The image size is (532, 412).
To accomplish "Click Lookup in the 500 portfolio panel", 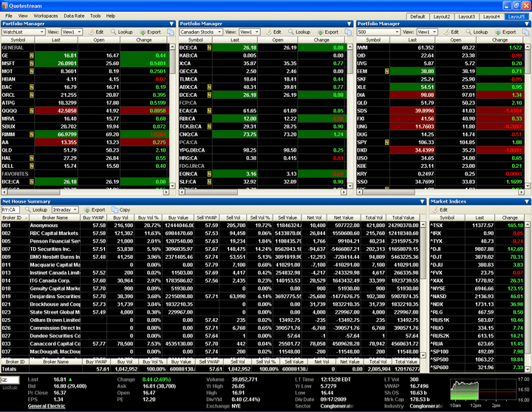I will pos(477,32).
